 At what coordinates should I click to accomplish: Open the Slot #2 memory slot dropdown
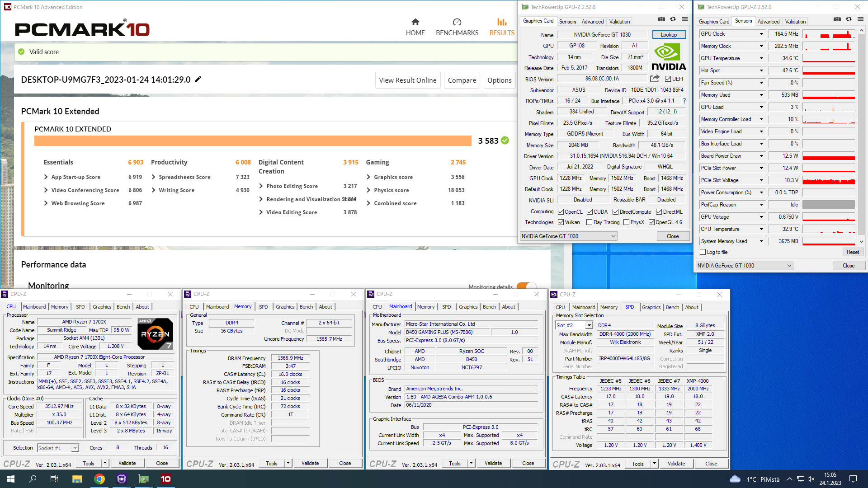[589, 325]
